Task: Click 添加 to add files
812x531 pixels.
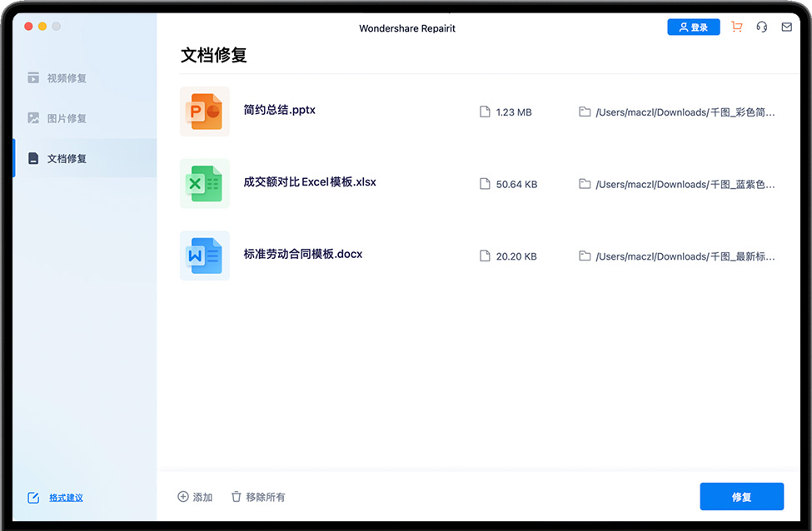Action: (x=195, y=497)
